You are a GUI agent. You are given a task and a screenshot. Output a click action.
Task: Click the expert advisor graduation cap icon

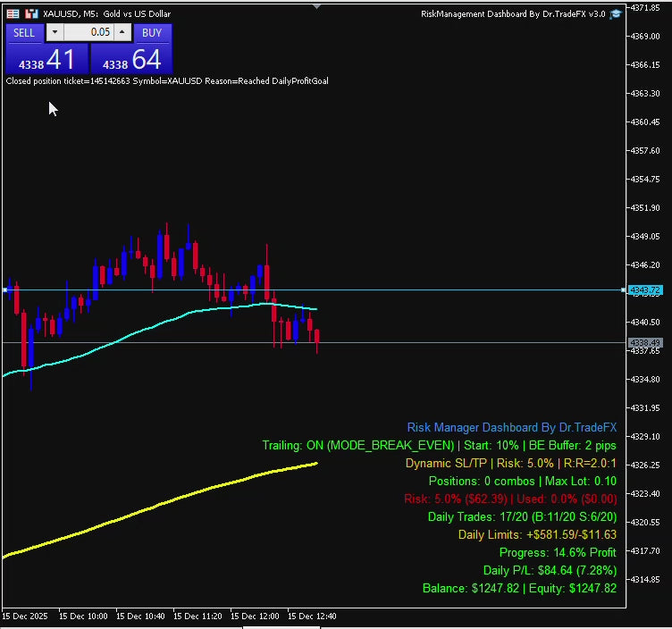pyautogui.click(x=616, y=14)
